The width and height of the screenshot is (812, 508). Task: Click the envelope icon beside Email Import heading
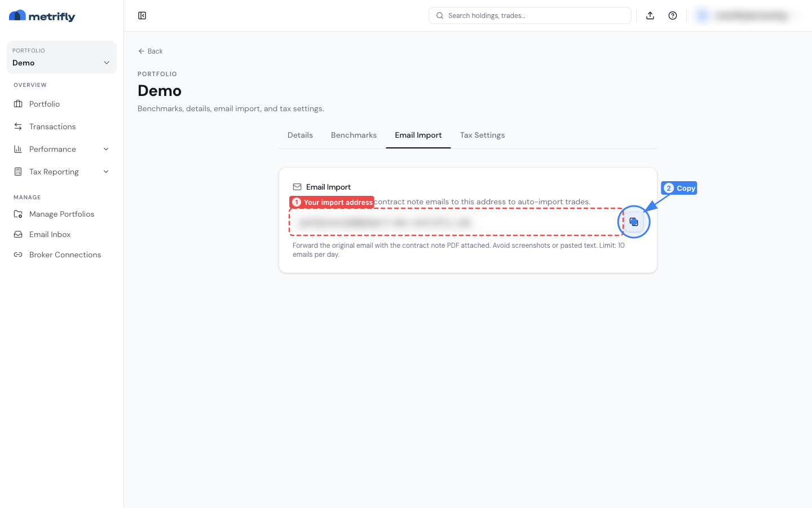click(x=297, y=187)
